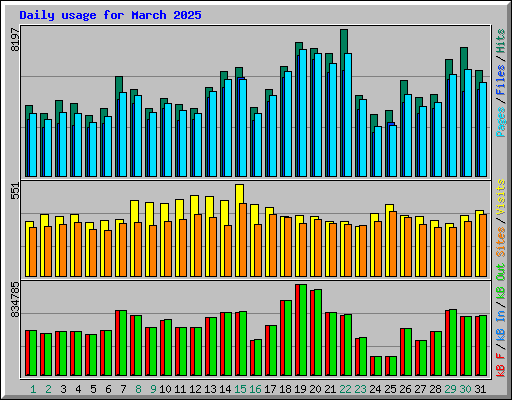Select day label 19 on the axis

[x=300, y=389]
